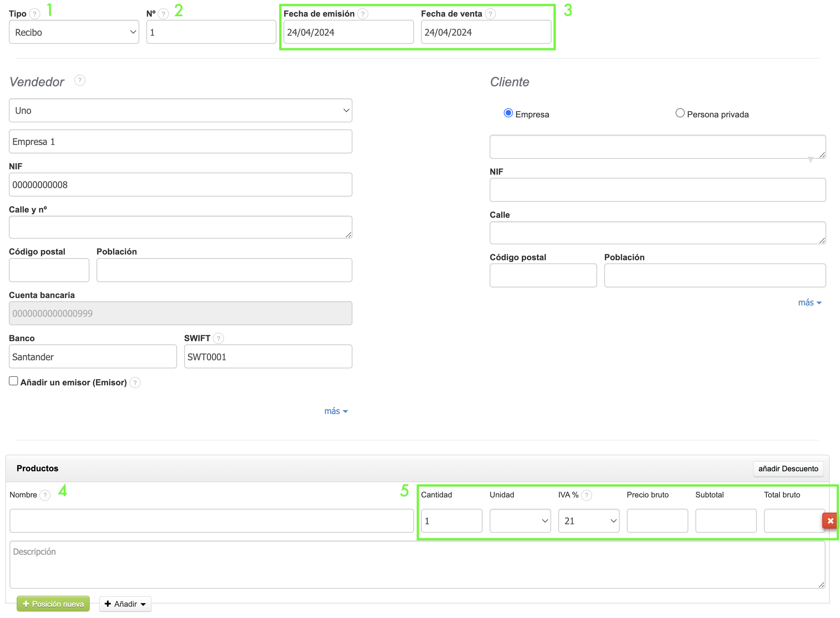Click the Precio bruto input field
The image size is (840, 618).
point(657,521)
